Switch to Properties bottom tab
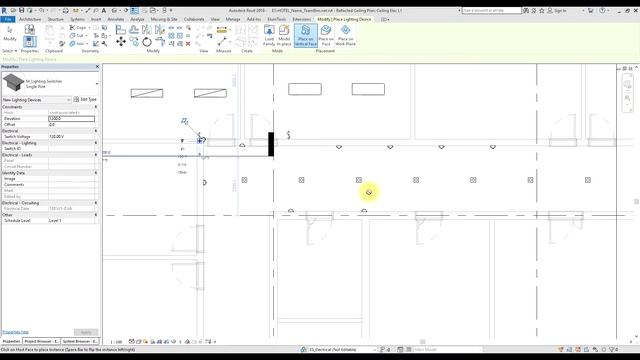 coord(11,341)
